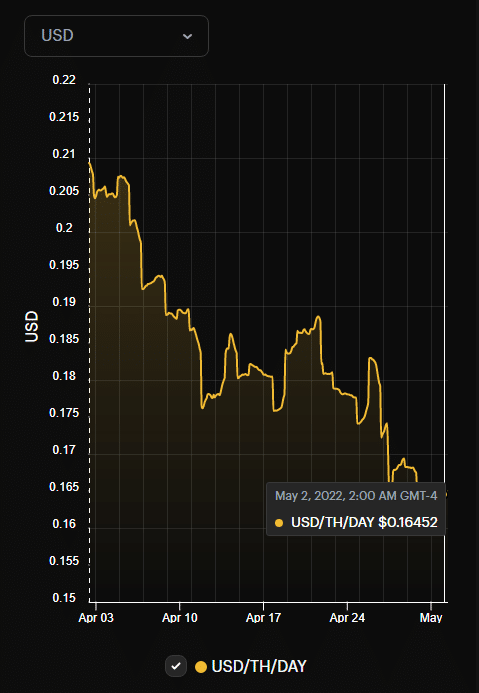The width and height of the screenshot is (479, 693).
Task: Click the 0.21 y-axis value
Action: click(64, 154)
